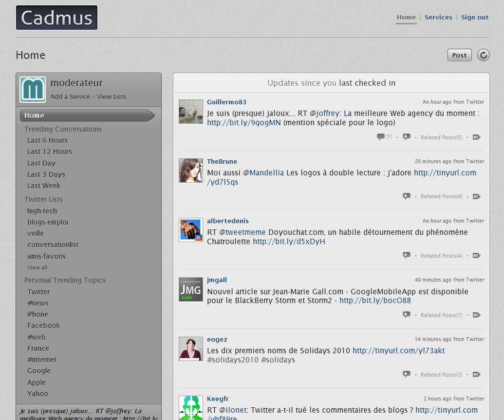Open Guillermo83's username link
Viewport: 504px width, 420px height.
(226, 102)
